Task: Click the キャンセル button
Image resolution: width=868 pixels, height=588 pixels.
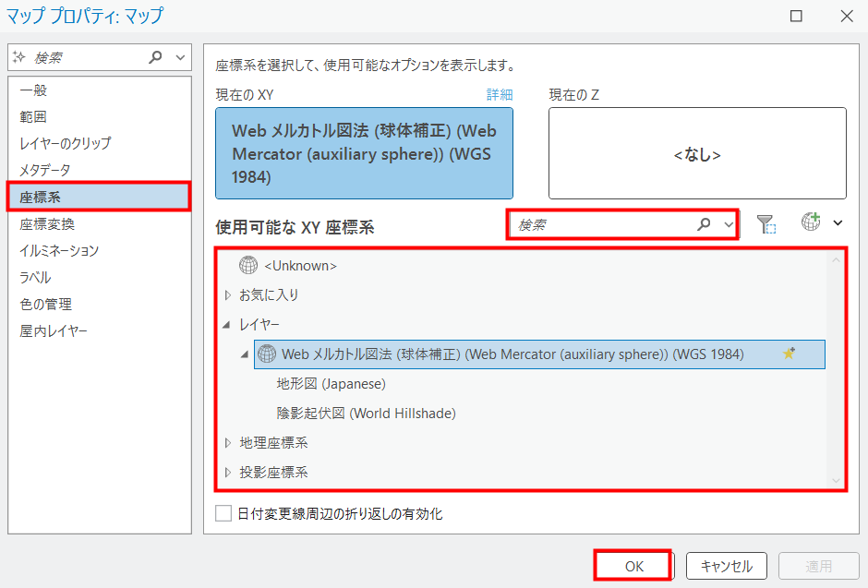Action: [x=727, y=567]
